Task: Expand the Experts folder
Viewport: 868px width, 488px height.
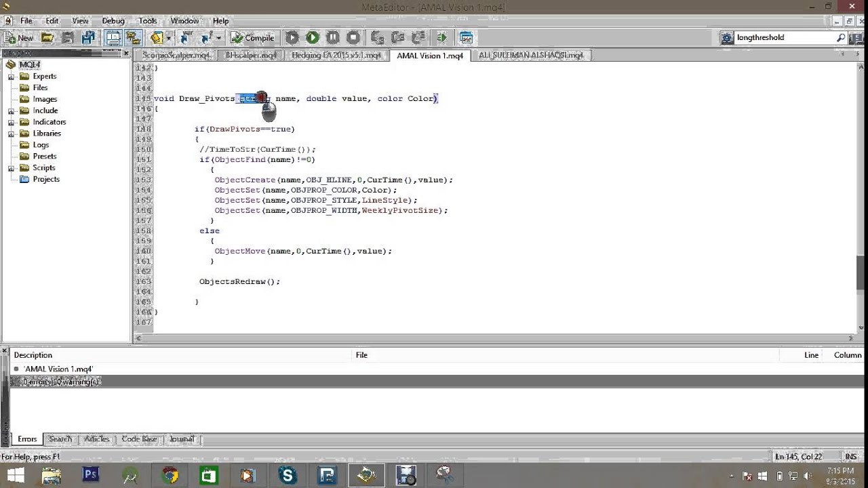Action: click(x=11, y=77)
